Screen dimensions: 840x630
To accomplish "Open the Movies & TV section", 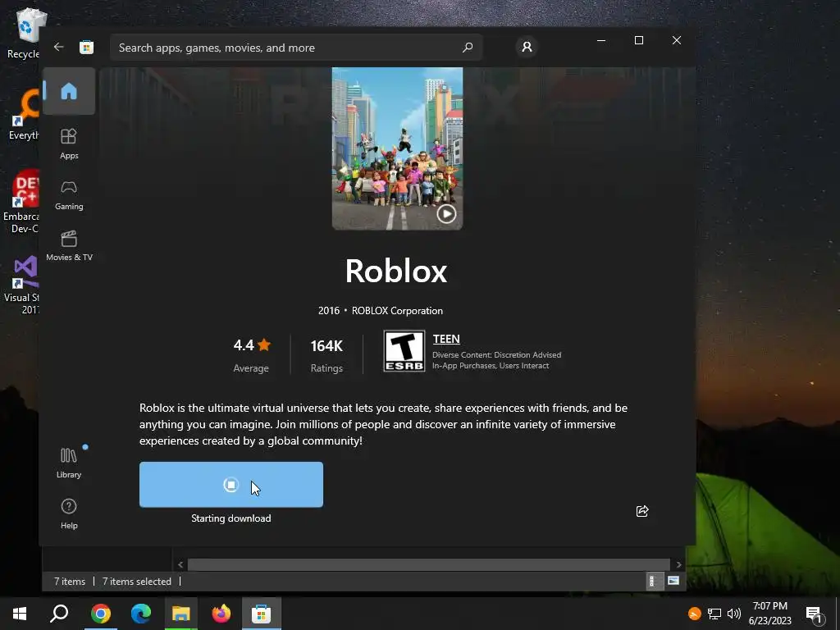I will pos(69,246).
